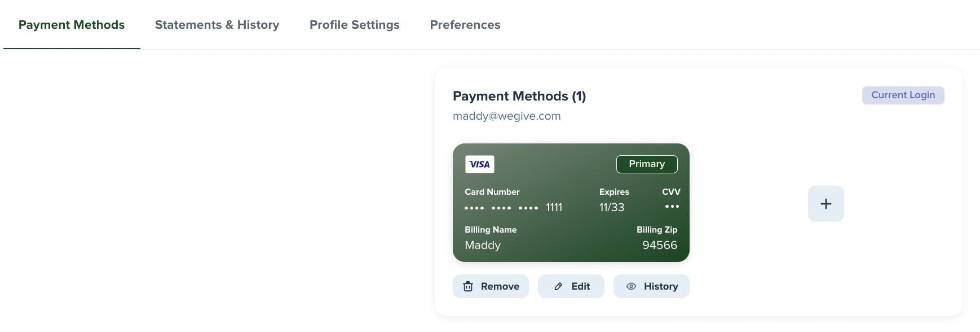980x332 pixels.
Task: Switch to the Profile Settings tab
Action: [x=355, y=25]
